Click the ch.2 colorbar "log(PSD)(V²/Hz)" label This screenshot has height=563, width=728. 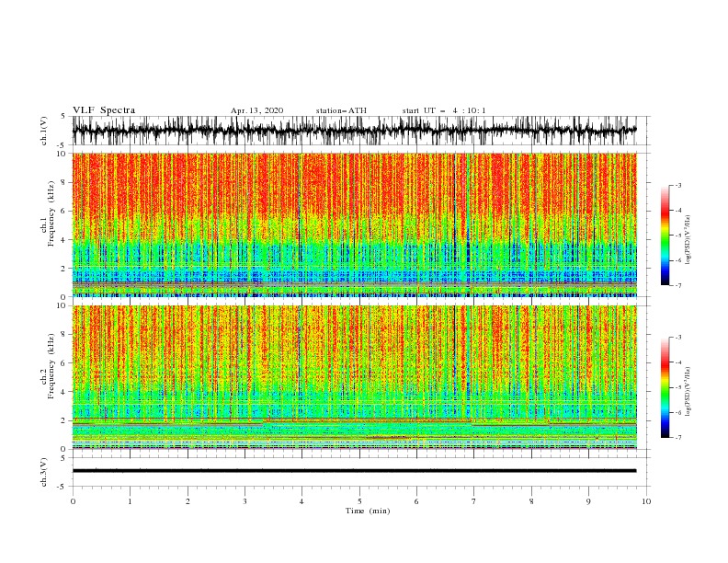tap(688, 392)
